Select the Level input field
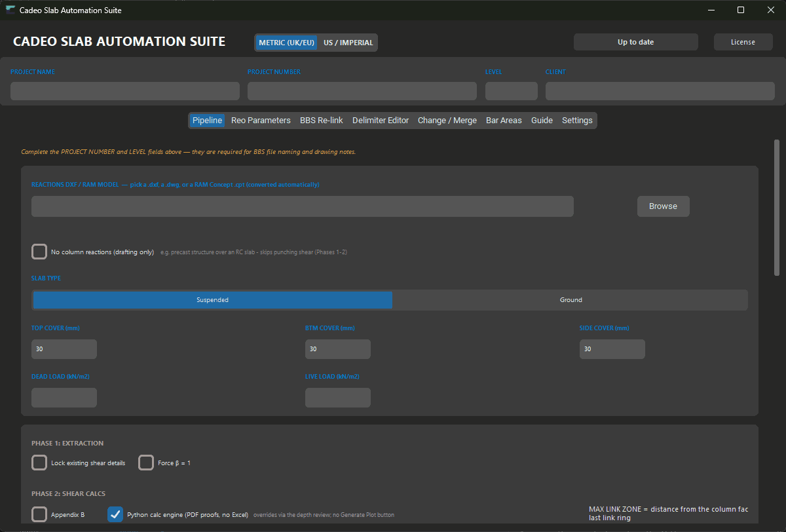 (512, 91)
